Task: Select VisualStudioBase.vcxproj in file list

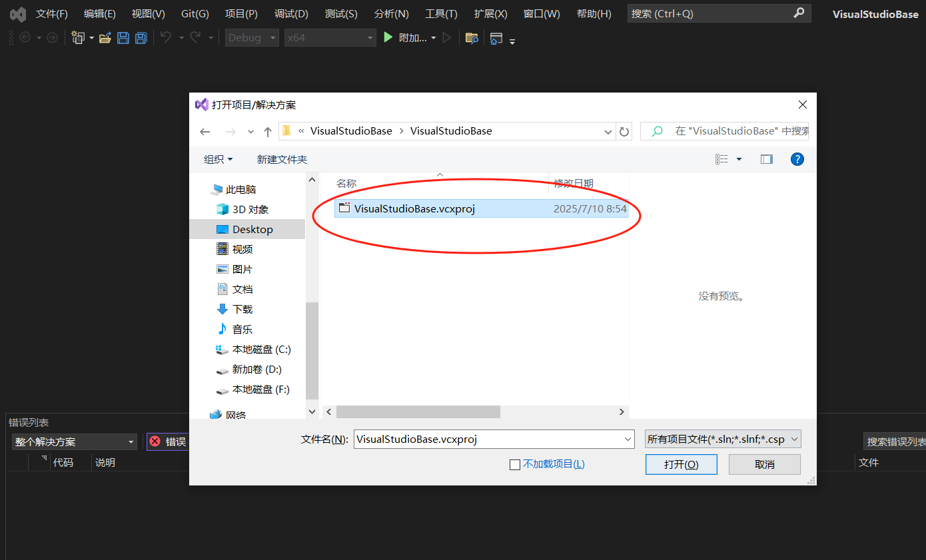Action: click(x=482, y=208)
